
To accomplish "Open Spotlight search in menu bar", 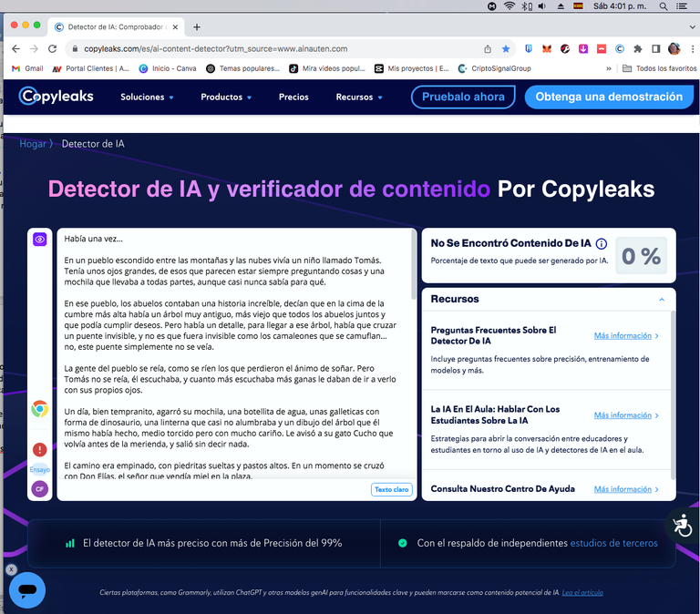I will pos(664,5).
